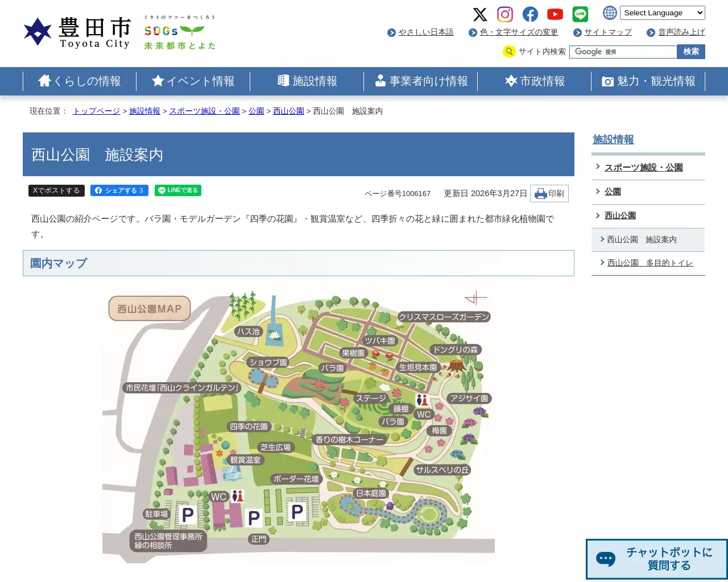728x582 pixels.
Task: Open Toyota City's X (Twitter) profile
Action: point(480,14)
